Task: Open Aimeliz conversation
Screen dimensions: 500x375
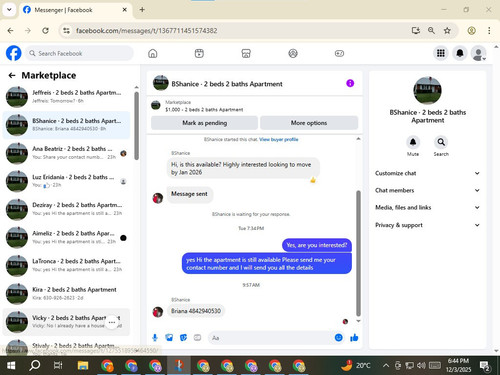Action: click(x=67, y=237)
